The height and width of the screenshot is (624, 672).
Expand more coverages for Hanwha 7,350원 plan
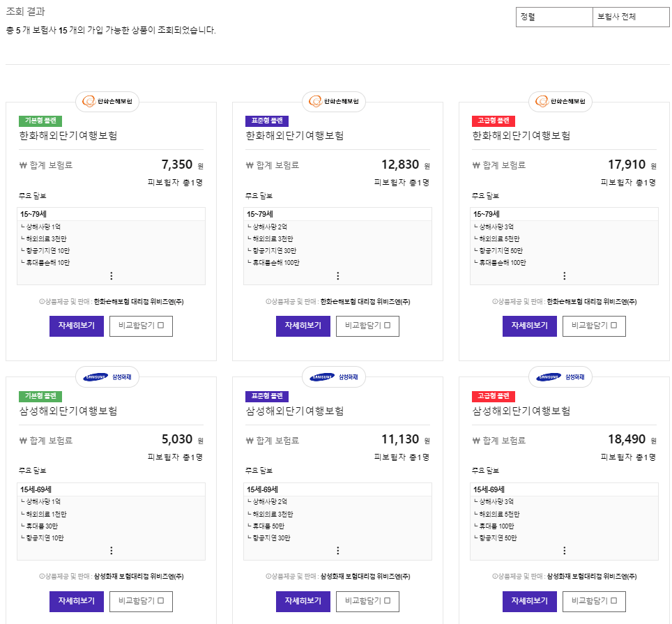(112, 275)
